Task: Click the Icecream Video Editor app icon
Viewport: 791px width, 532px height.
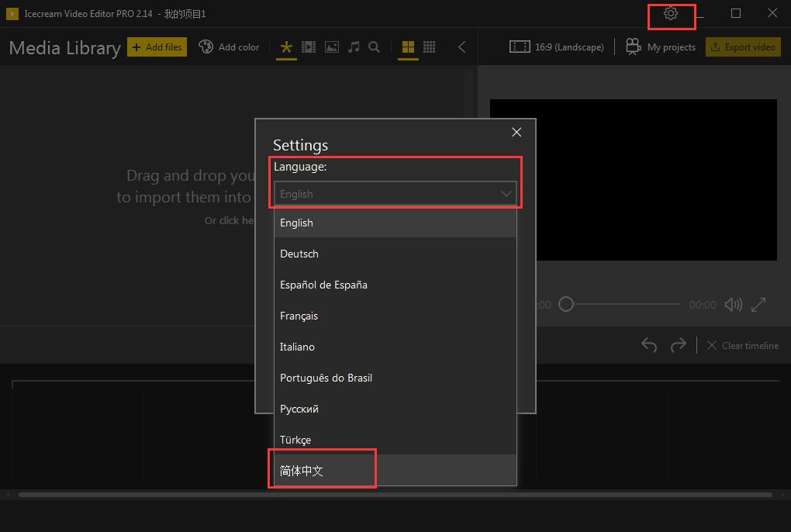Action: [x=12, y=14]
